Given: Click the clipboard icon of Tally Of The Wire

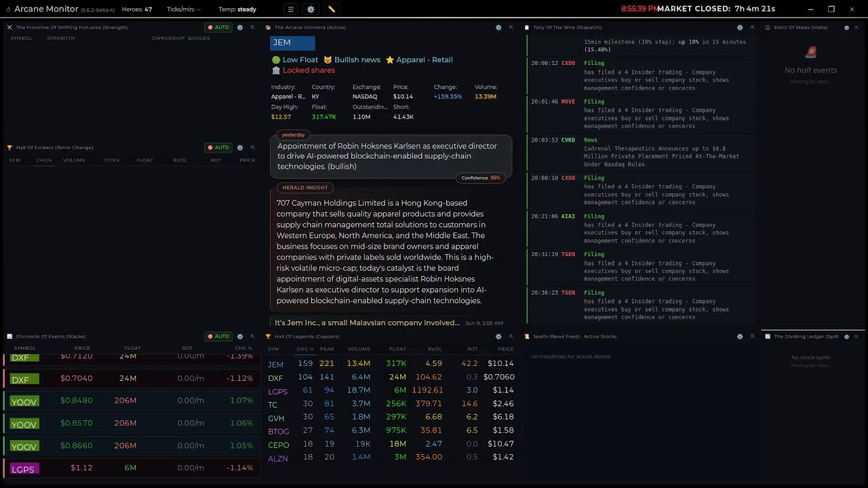Looking at the screenshot, I should coord(528,27).
